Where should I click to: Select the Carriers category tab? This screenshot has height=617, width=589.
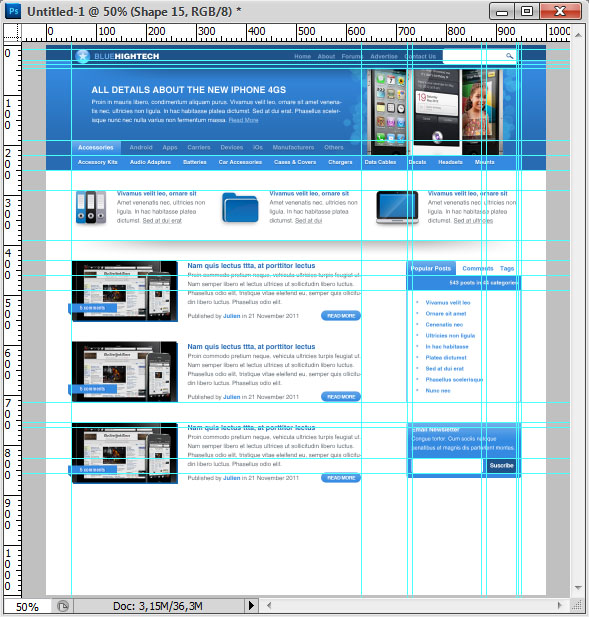[x=199, y=148]
